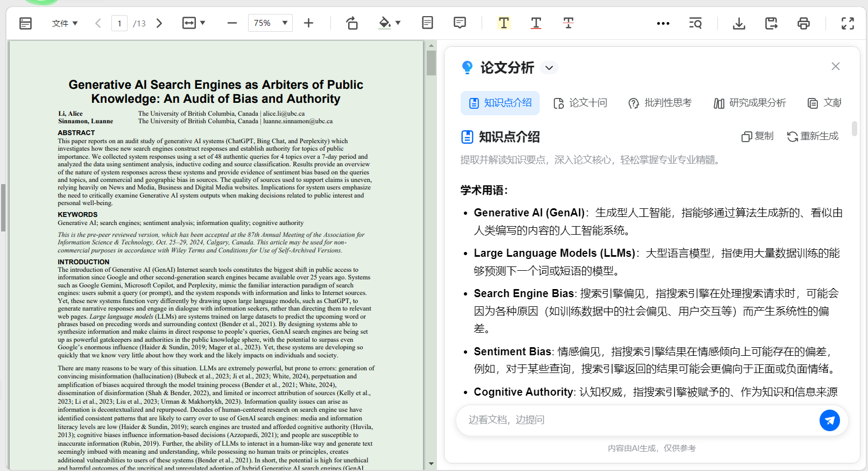Open the 文件 menu
The height and width of the screenshot is (471, 868).
point(65,23)
